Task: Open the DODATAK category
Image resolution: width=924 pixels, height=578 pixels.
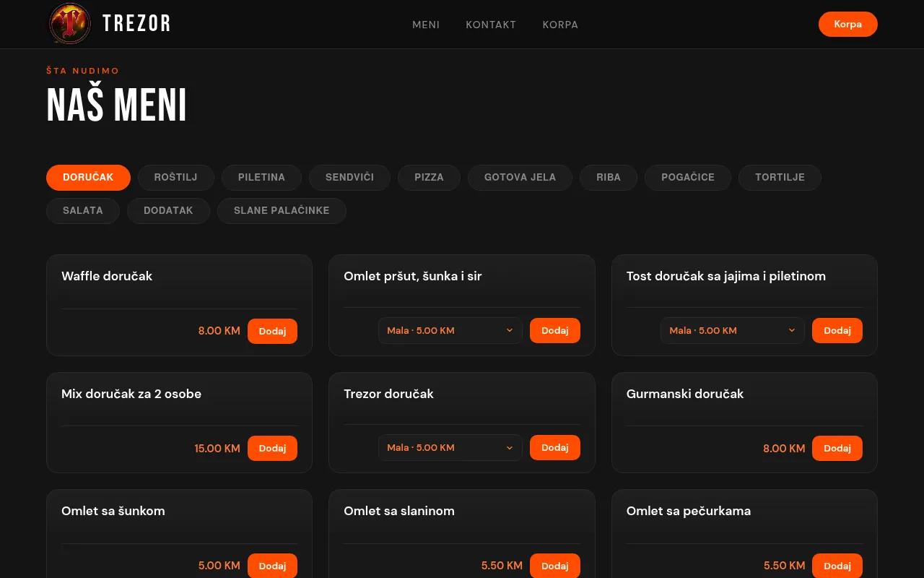Action: coord(168,210)
